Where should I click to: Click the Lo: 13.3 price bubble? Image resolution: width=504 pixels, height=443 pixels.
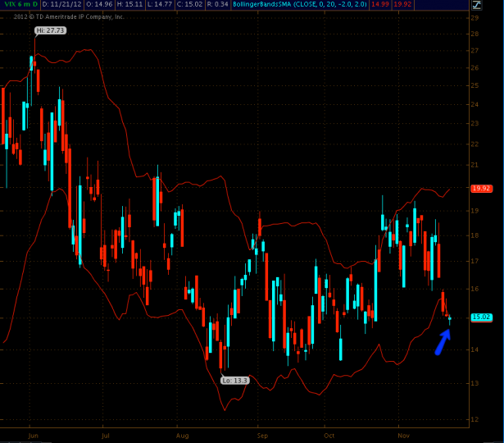click(234, 380)
